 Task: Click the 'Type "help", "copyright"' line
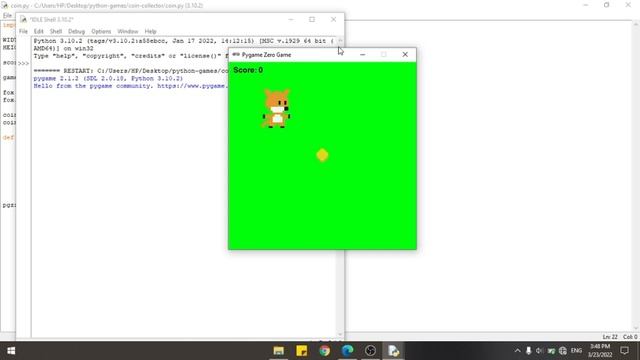pos(131,56)
